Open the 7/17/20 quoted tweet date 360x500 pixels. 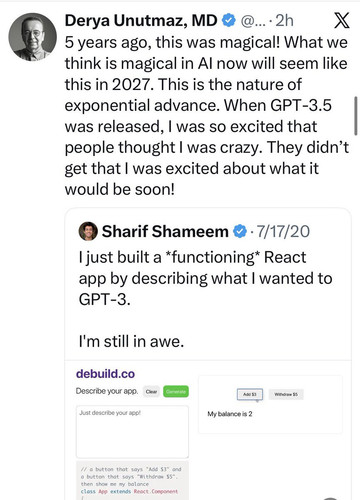click(x=283, y=231)
